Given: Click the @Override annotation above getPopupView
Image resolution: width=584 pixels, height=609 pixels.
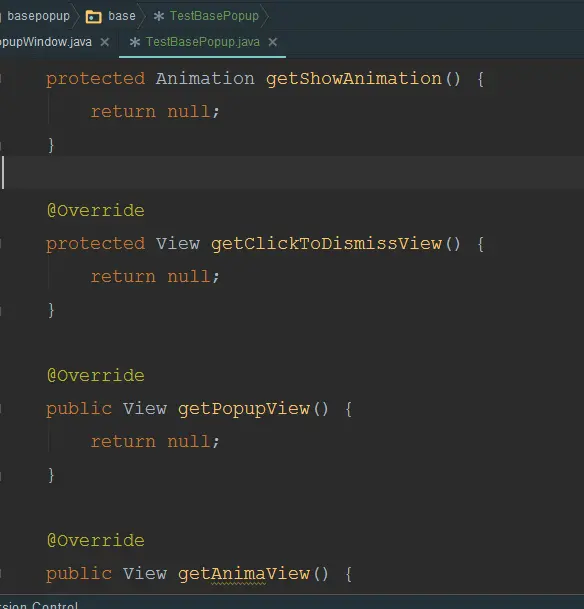Looking at the screenshot, I should (96, 376).
